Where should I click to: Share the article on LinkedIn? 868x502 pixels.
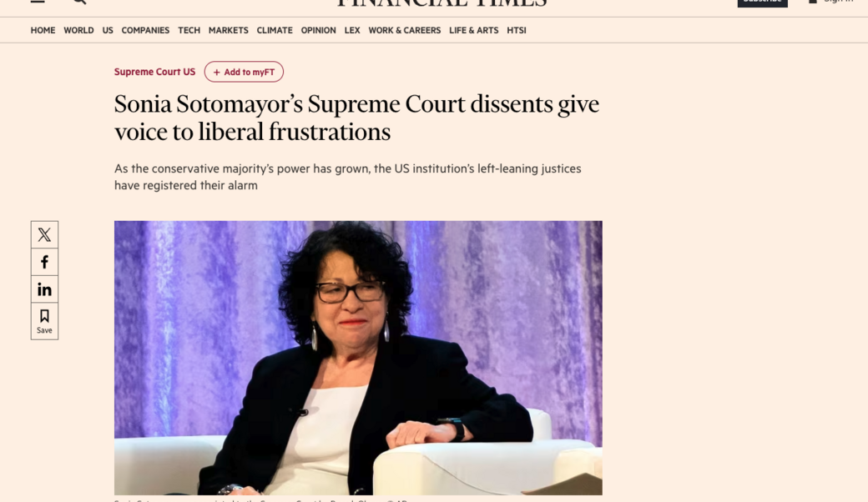coord(44,289)
